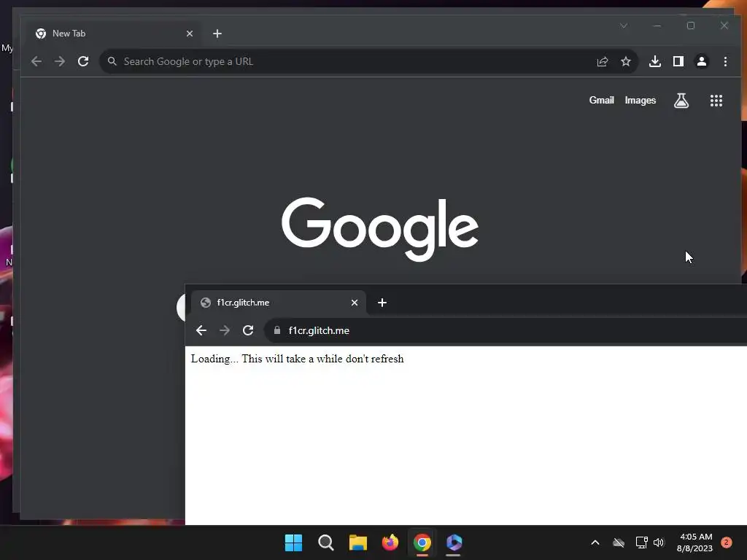Screen dimensions: 747x560
Task: Open the Chrome profile avatar menu
Action: 702,61
